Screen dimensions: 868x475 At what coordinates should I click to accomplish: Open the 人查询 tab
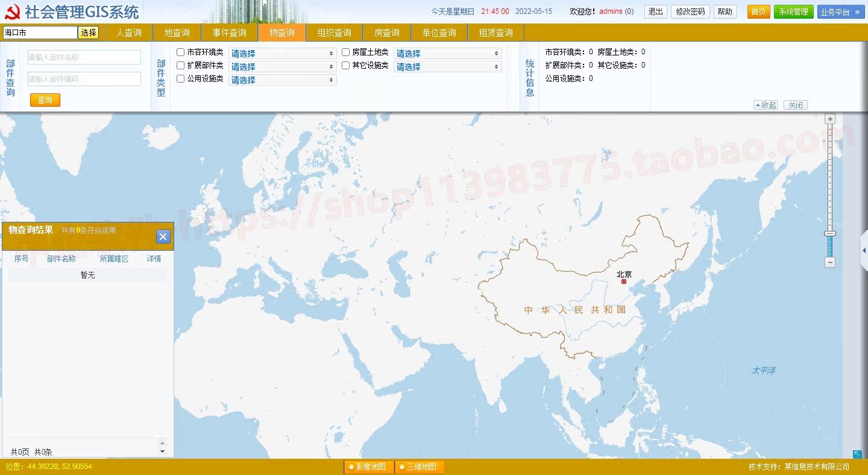pyautogui.click(x=129, y=33)
